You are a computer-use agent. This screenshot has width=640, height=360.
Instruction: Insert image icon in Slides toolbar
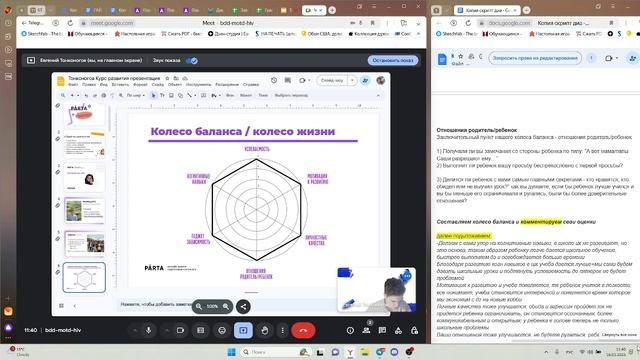pos(171,95)
